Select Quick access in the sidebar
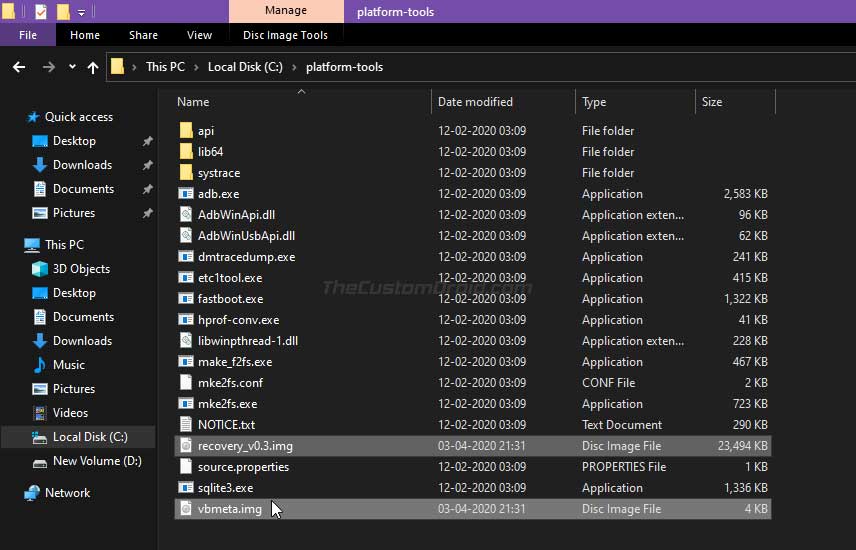Screen dimensions: 856x550 (79, 117)
